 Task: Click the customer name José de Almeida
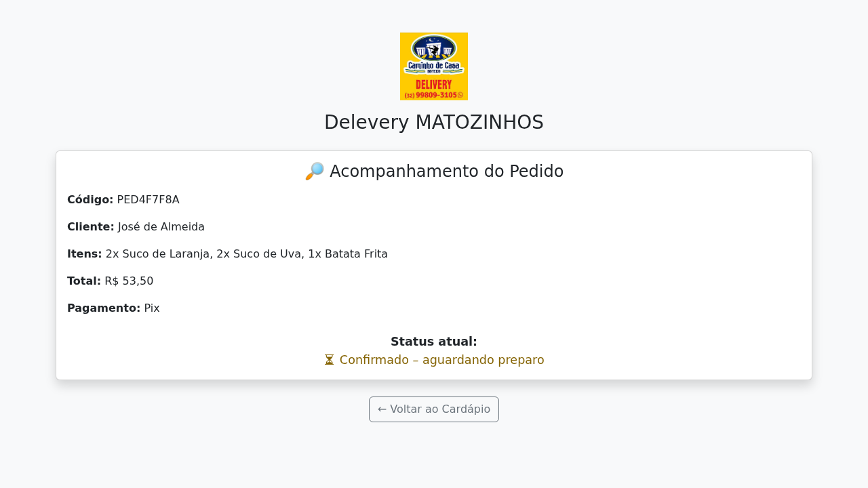[x=161, y=226]
